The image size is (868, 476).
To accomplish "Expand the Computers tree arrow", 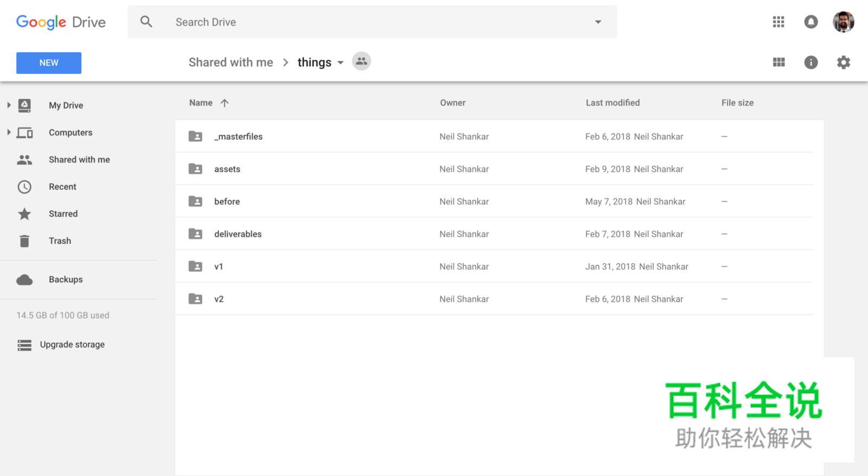I will point(9,132).
